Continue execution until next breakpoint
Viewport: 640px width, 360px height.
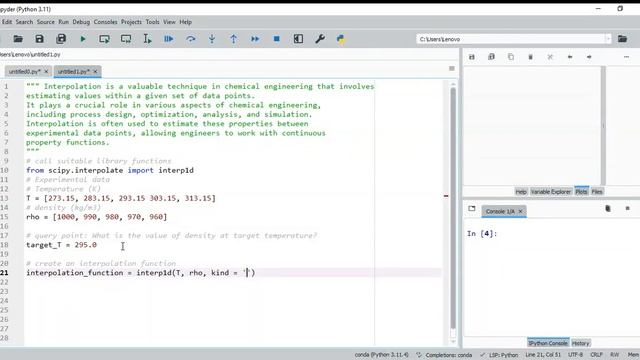click(255, 39)
